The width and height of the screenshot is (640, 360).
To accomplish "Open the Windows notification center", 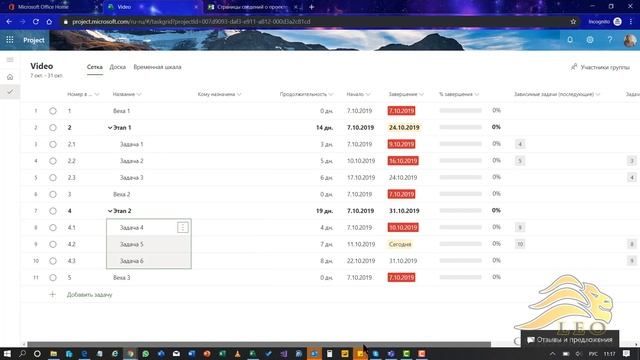I will coord(627,353).
